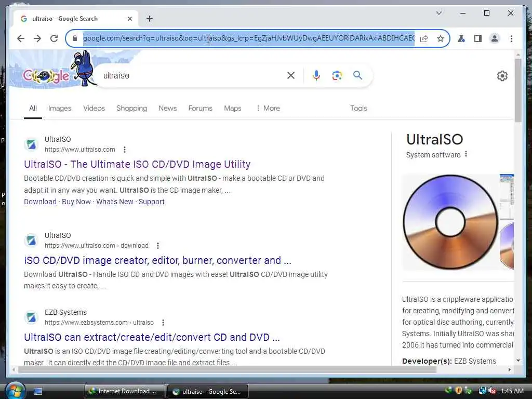Screen dimensions: 532x399
Task: Open UltraISO Ultimate ISO CD/DVD Image Utility link
Action: [137, 164]
